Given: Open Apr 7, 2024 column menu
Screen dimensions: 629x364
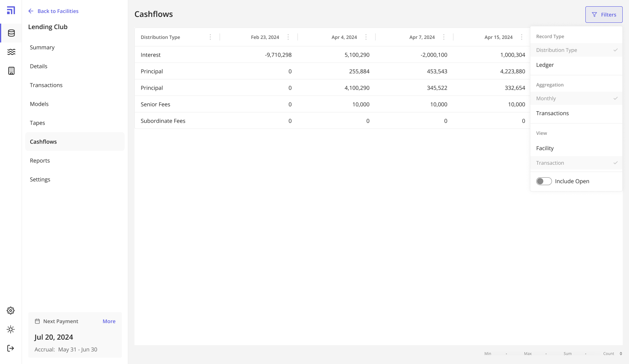Looking at the screenshot, I should point(444,37).
